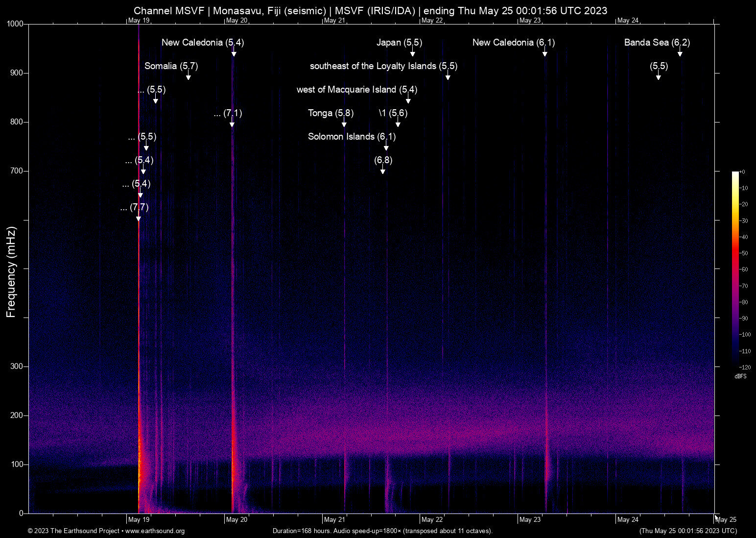Click the arrow under Japan (5.5)
The image size is (756, 538).
coord(412,53)
